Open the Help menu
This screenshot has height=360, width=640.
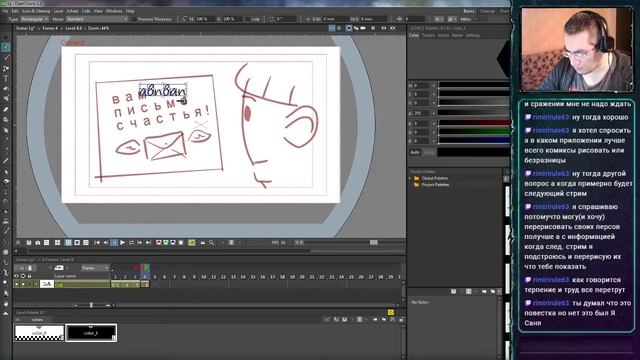coord(130,11)
